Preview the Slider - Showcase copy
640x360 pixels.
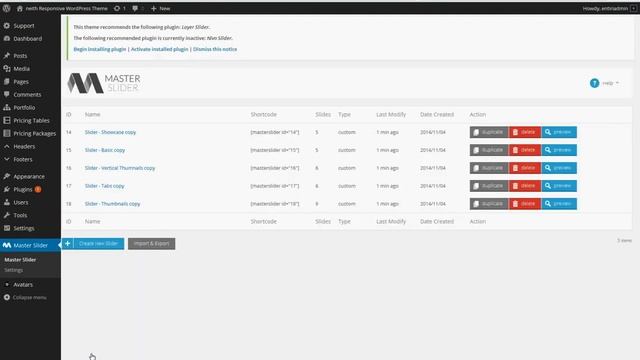coord(559,132)
